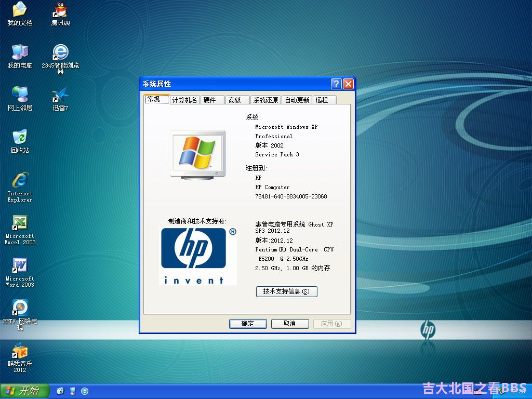Launch 腾讯QQ from the desktop
532x399 pixels.
pos(60,14)
